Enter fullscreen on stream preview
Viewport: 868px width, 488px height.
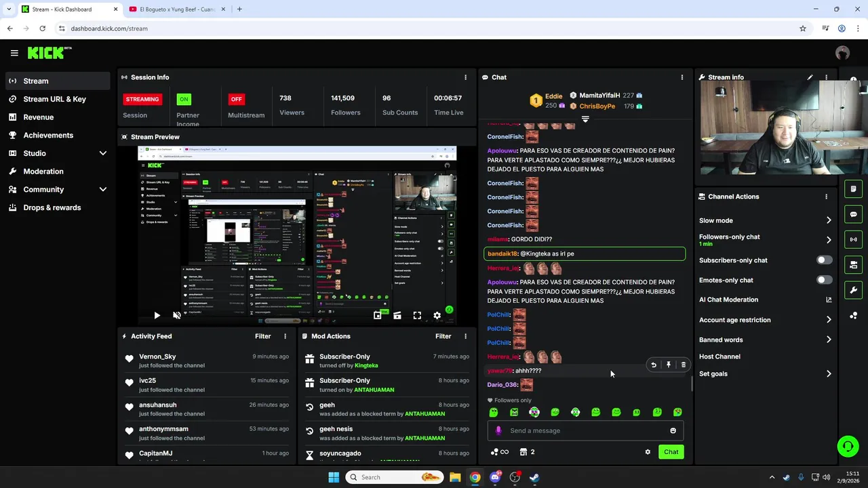(x=417, y=315)
